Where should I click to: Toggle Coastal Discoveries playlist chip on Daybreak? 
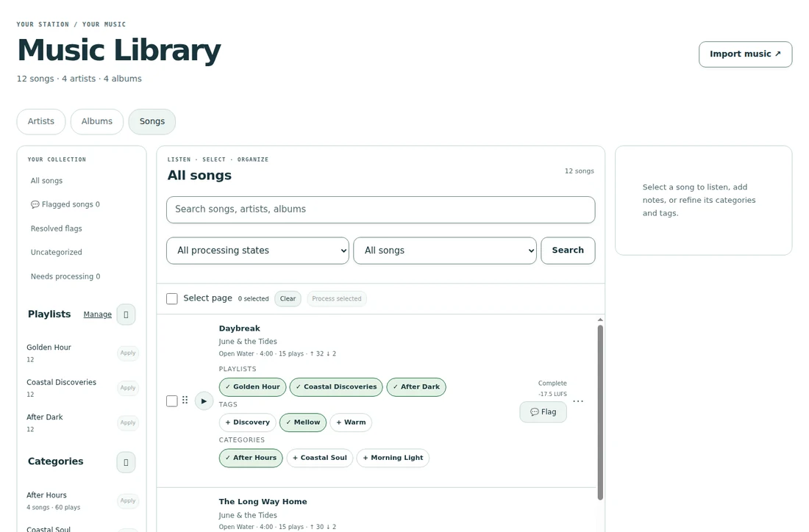click(x=336, y=387)
